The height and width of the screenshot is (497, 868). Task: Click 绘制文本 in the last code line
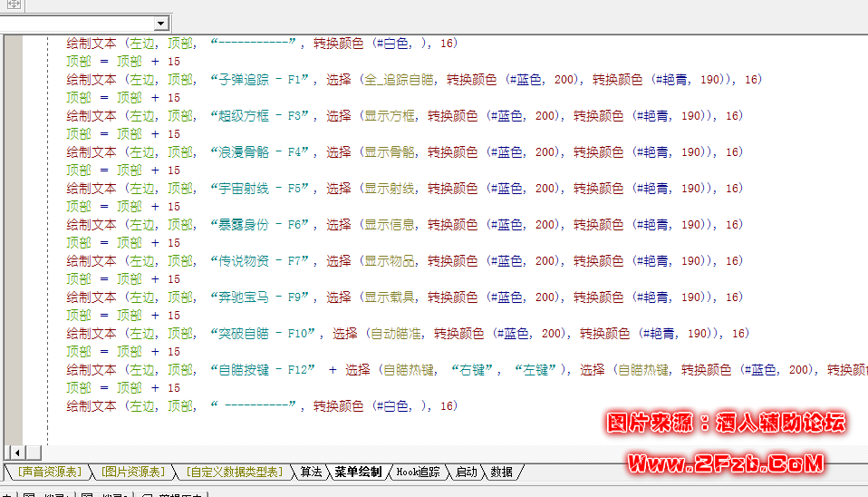[x=92, y=406]
